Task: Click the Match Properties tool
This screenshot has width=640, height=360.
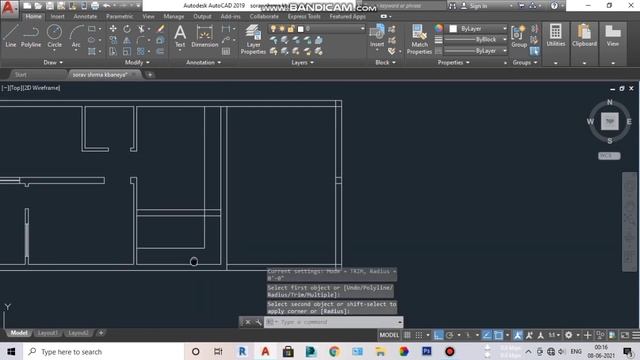Action: click(x=419, y=39)
